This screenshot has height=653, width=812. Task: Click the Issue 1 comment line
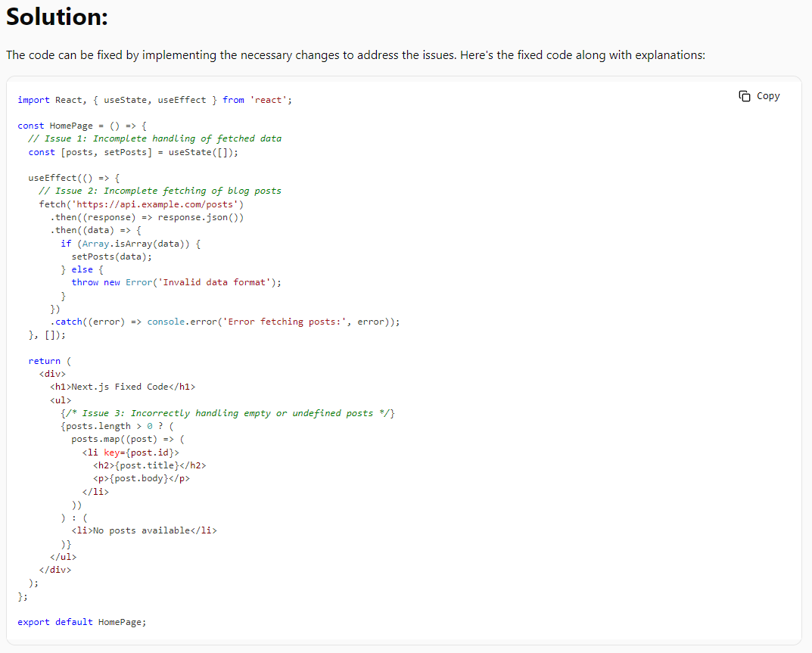click(154, 138)
